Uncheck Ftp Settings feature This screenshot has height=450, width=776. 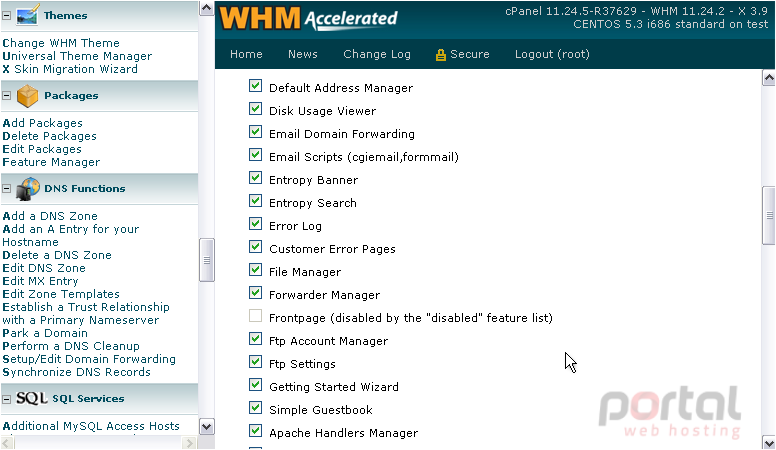pyautogui.click(x=255, y=362)
